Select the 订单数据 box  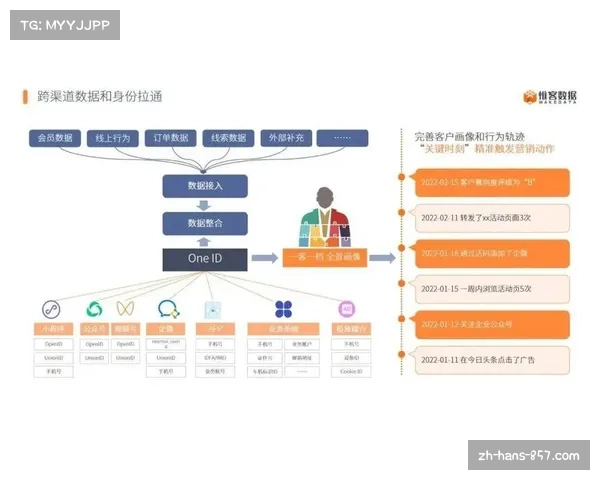tap(170, 138)
